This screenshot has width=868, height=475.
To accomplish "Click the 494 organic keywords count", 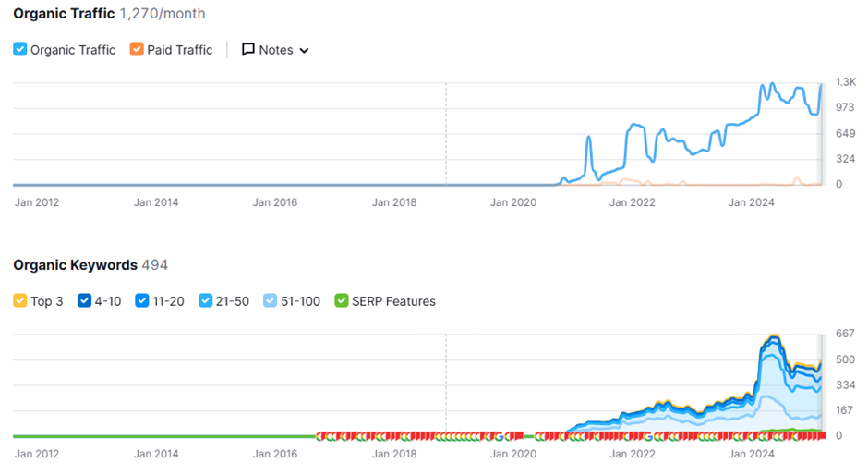I will coord(155,265).
